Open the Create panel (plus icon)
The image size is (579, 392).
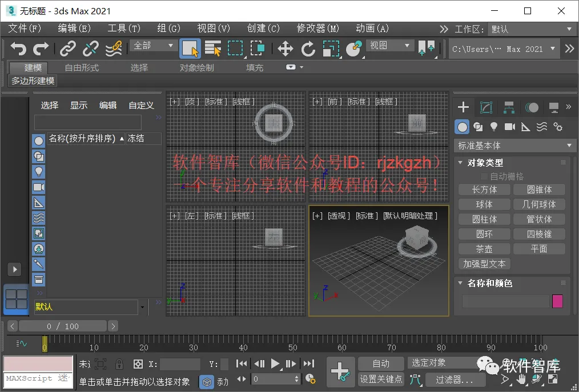463,107
